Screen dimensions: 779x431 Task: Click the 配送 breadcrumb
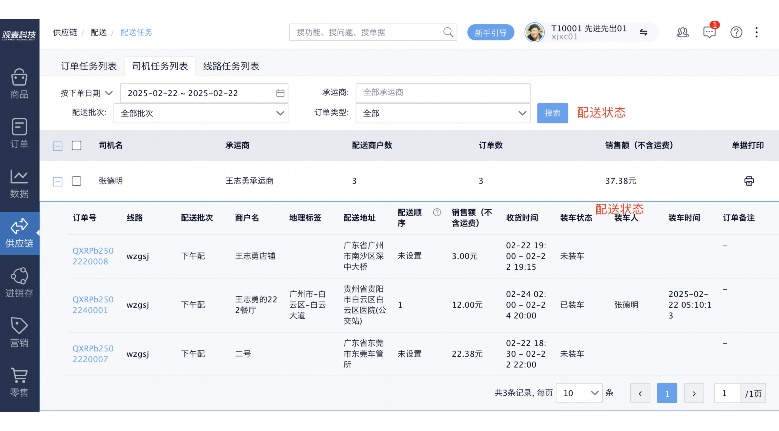coord(98,32)
